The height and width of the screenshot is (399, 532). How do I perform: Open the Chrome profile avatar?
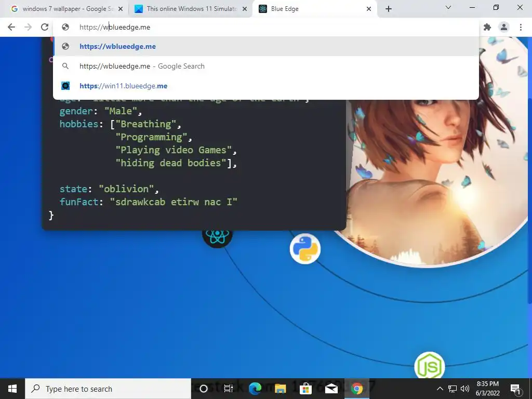(504, 27)
